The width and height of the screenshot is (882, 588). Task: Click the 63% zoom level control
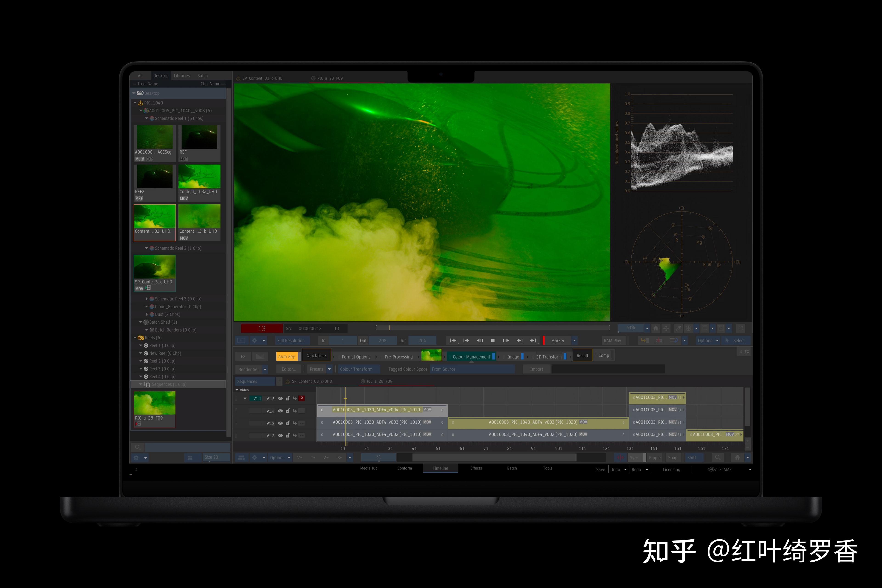click(x=631, y=328)
